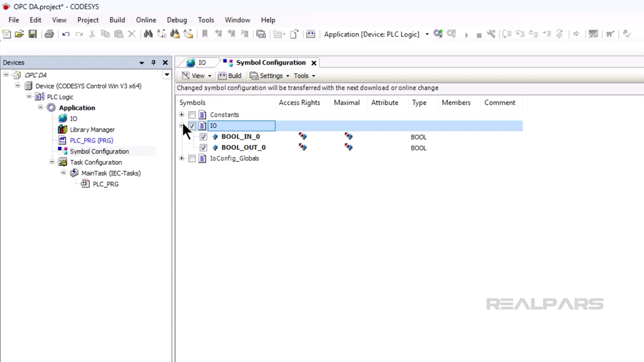
Task: Logout using the crossed gear icon
Action: (451, 34)
